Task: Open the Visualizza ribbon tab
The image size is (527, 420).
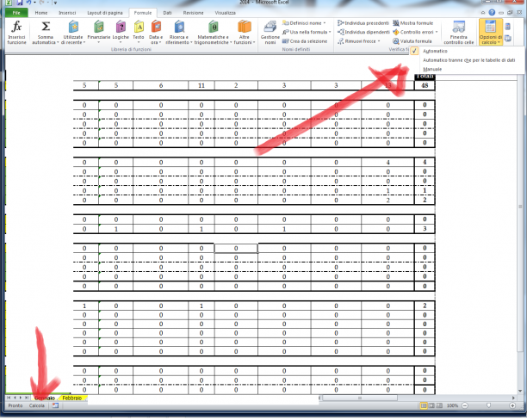Action: point(226,13)
